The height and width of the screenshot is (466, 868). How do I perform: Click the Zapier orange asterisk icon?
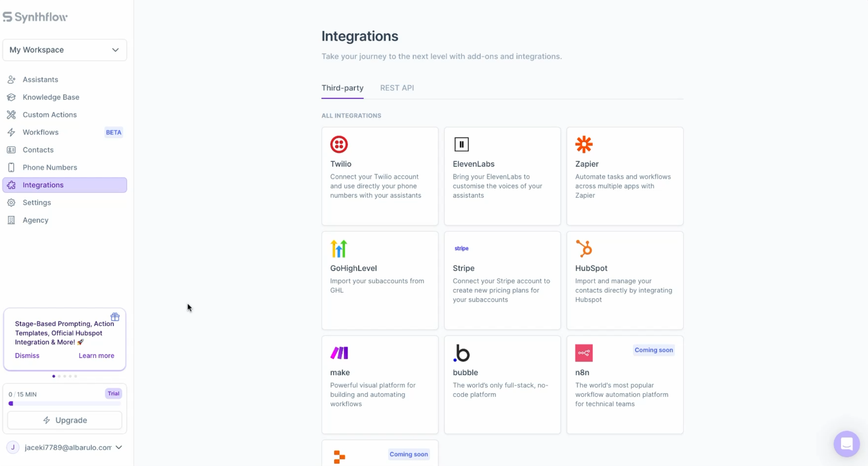(x=584, y=144)
